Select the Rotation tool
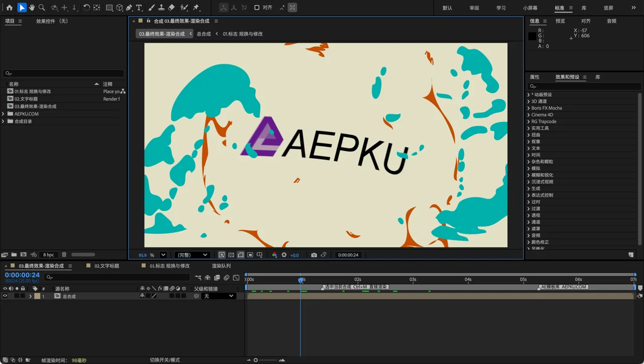644x364 pixels. (87, 8)
